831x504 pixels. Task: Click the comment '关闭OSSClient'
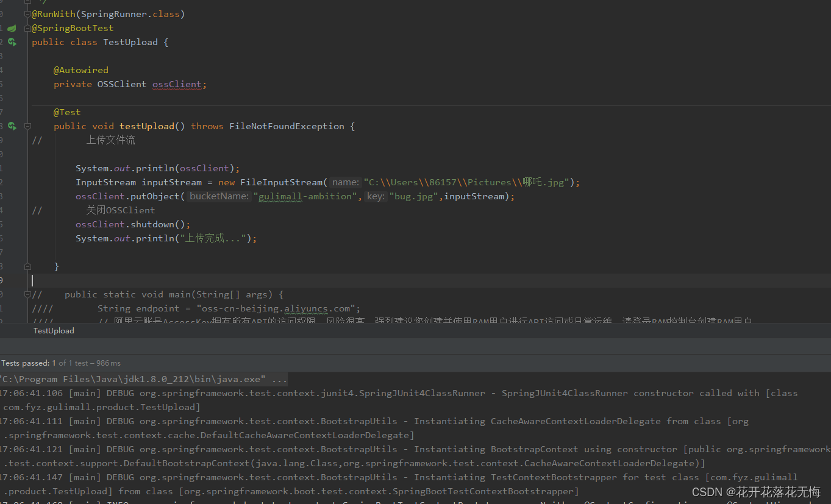[120, 210]
